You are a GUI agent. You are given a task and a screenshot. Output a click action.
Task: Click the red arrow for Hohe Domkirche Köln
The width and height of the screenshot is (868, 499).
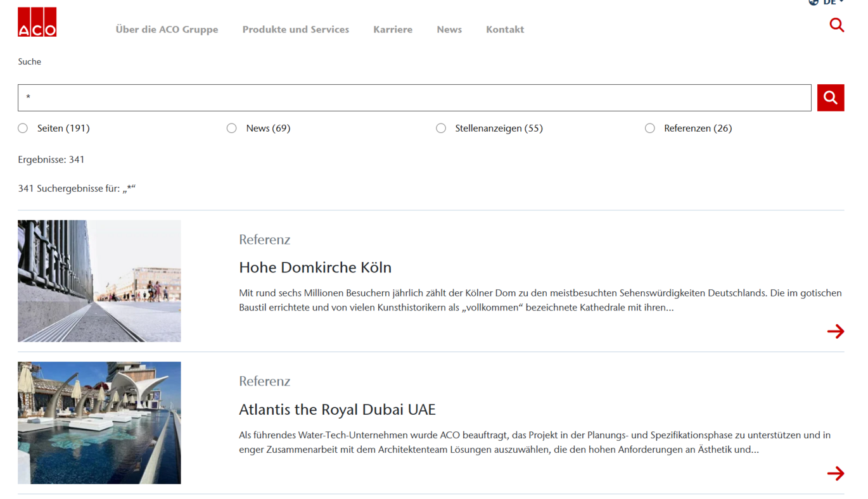coord(835,331)
